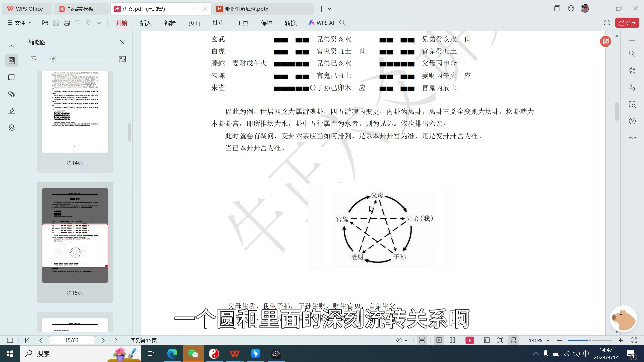Select the page 14 thumbnail
The height and width of the screenshot is (362, 644).
click(x=75, y=111)
